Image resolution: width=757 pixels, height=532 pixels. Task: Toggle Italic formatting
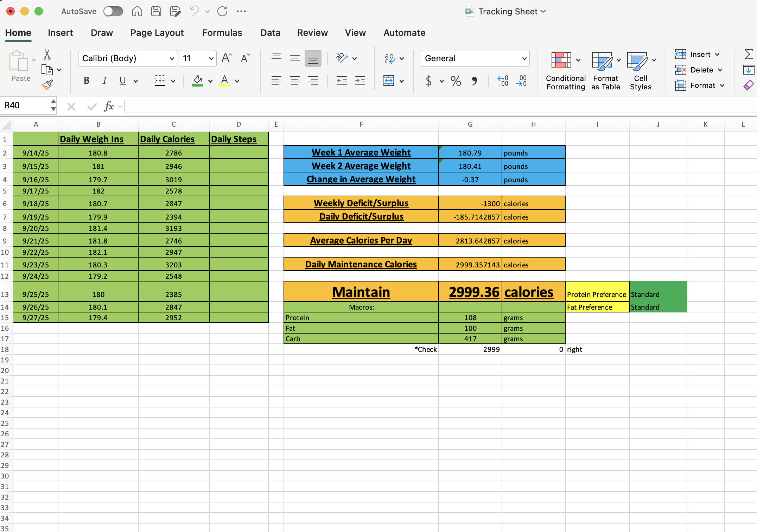(104, 81)
